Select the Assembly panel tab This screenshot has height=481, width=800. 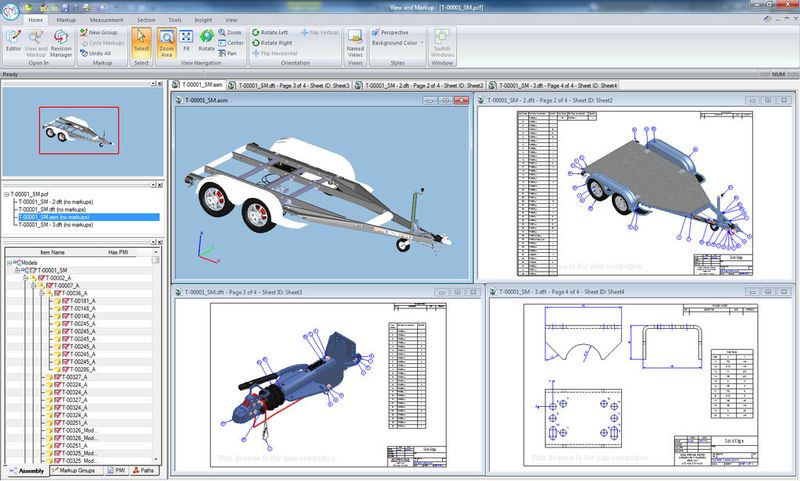[x=27, y=471]
